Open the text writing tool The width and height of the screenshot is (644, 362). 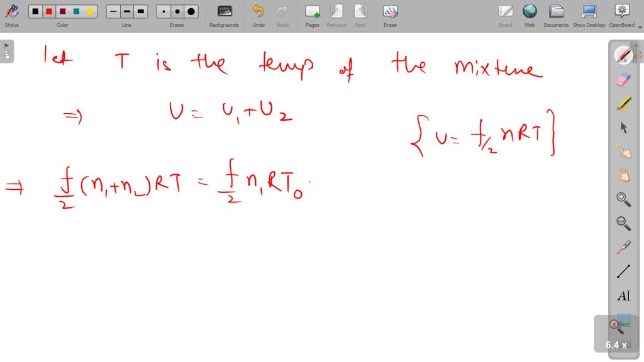(x=623, y=295)
